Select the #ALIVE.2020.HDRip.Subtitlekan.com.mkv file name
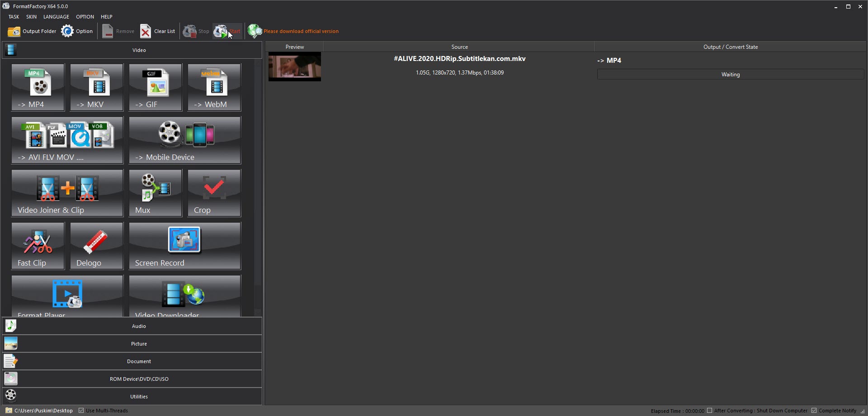Viewport: 868px width, 416px height. click(460, 59)
